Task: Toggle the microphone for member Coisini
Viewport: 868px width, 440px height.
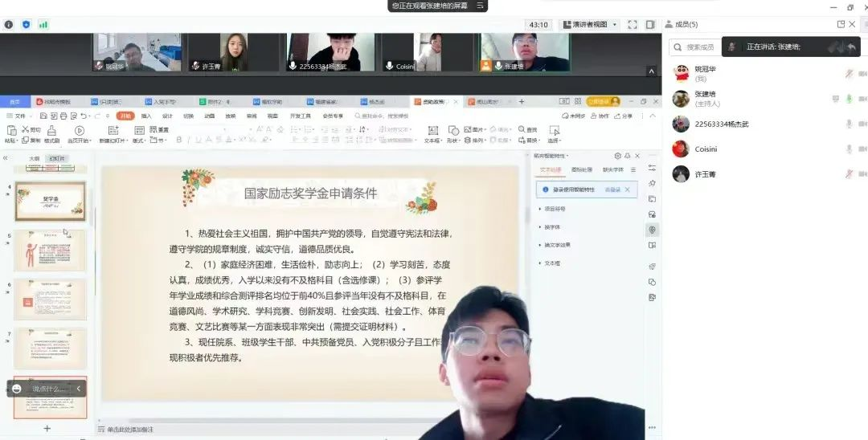Action: (x=849, y=149)
